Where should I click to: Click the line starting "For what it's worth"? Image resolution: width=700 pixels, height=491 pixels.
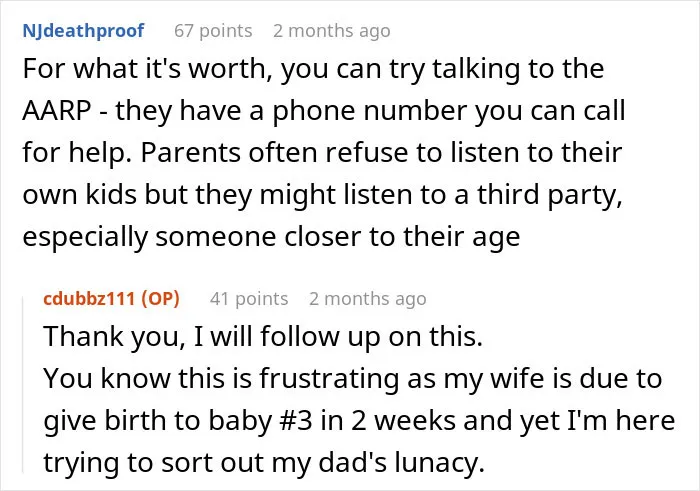click(313, 70)
